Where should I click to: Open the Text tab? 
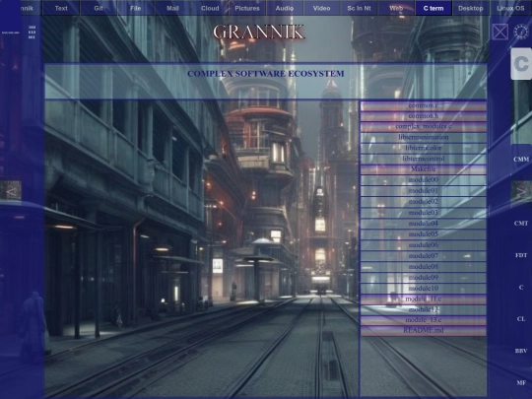pos(61,8)
